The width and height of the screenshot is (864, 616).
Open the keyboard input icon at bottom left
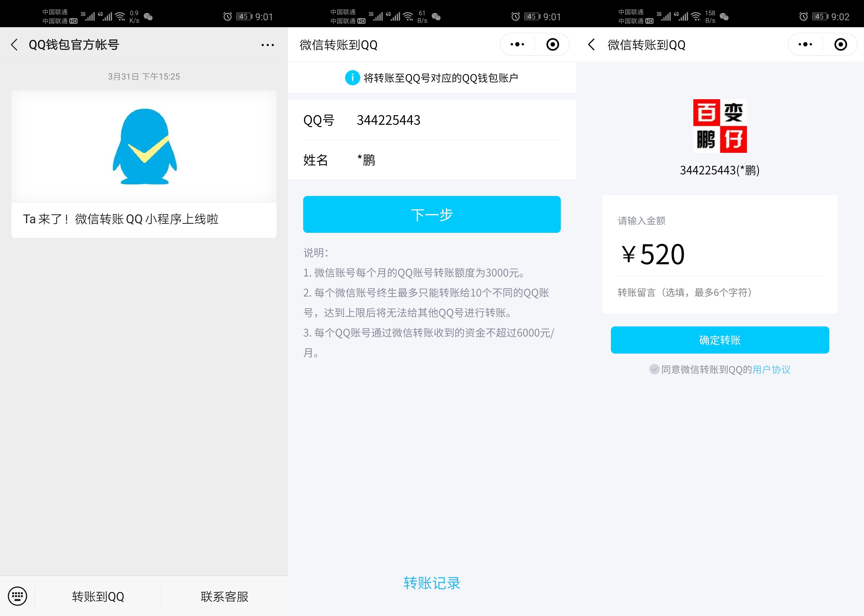point(17,596)
